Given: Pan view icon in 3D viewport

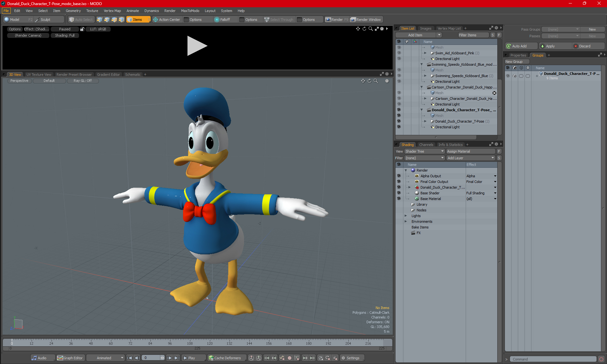Looking at the screenshot, I should coord(363,81).
